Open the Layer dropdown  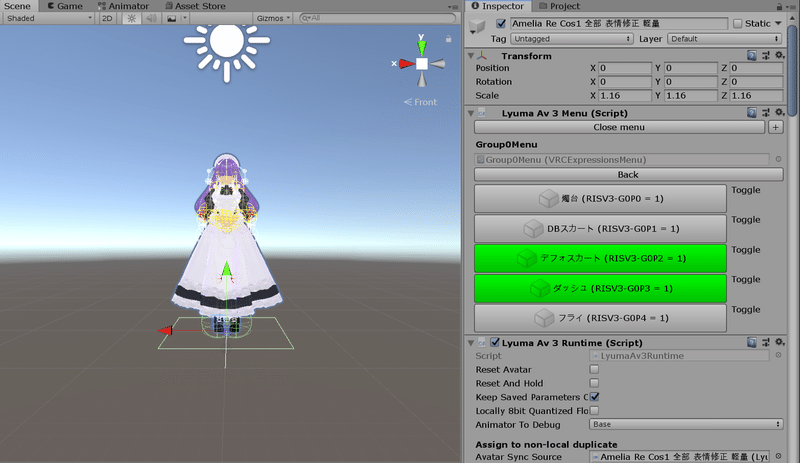725,39
